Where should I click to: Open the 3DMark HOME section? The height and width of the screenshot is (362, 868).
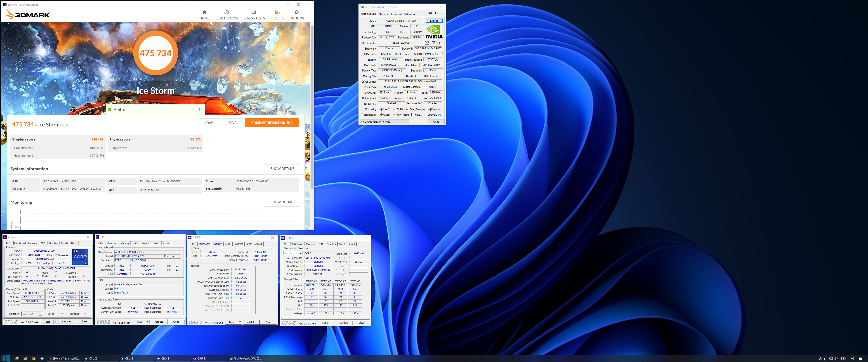coord(204,15)
